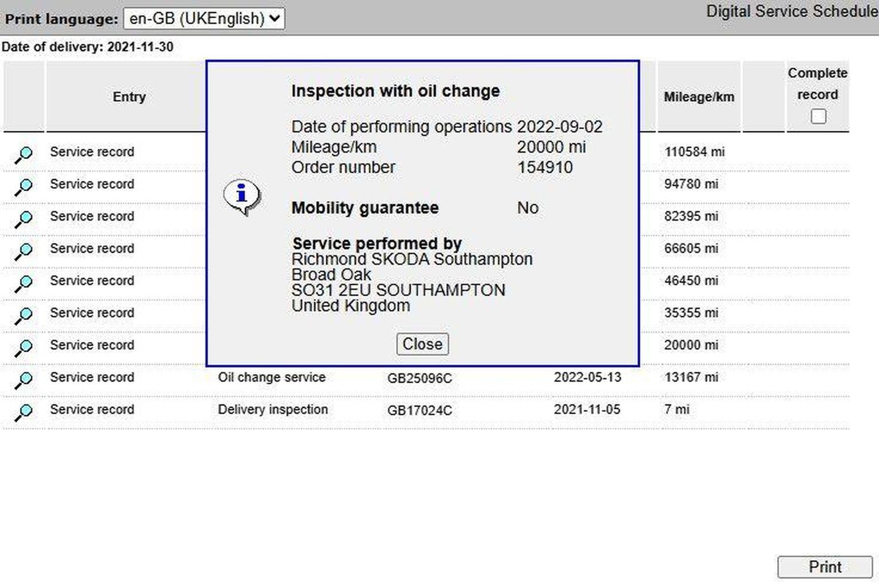Select the Oil change service text
The height and width of the screenshot is (588, 879).
[x=272, y=378]
